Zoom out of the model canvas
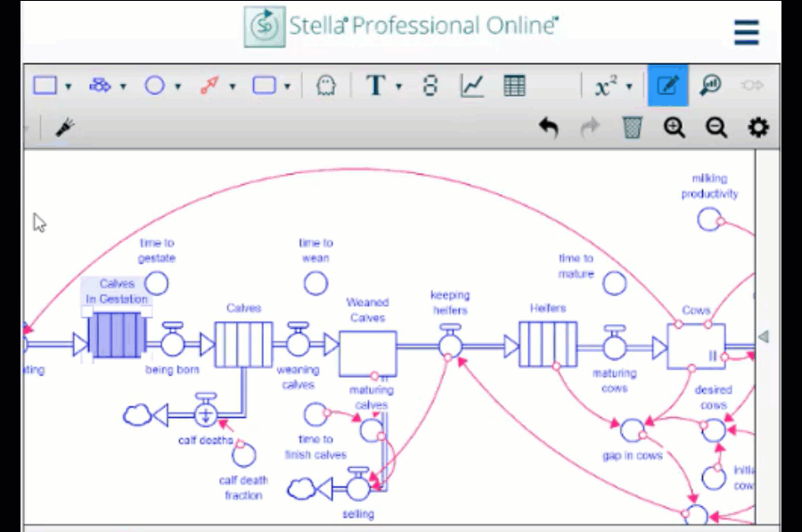 pos(716,127)
